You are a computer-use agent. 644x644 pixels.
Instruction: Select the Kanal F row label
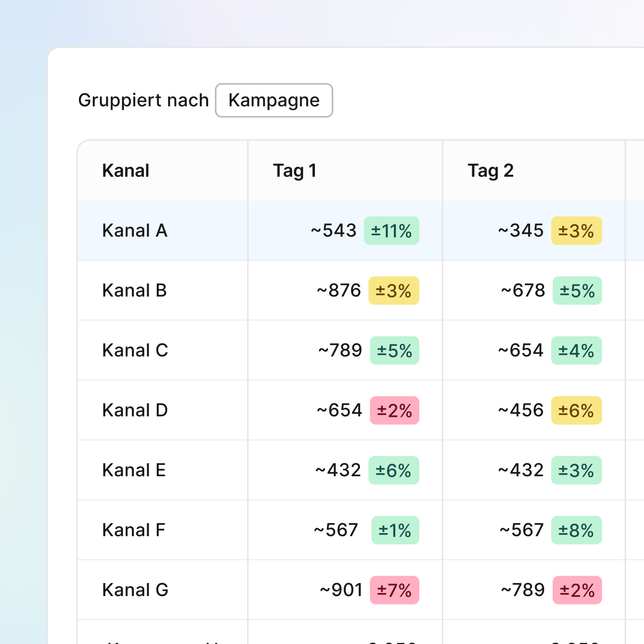(133, 530)
